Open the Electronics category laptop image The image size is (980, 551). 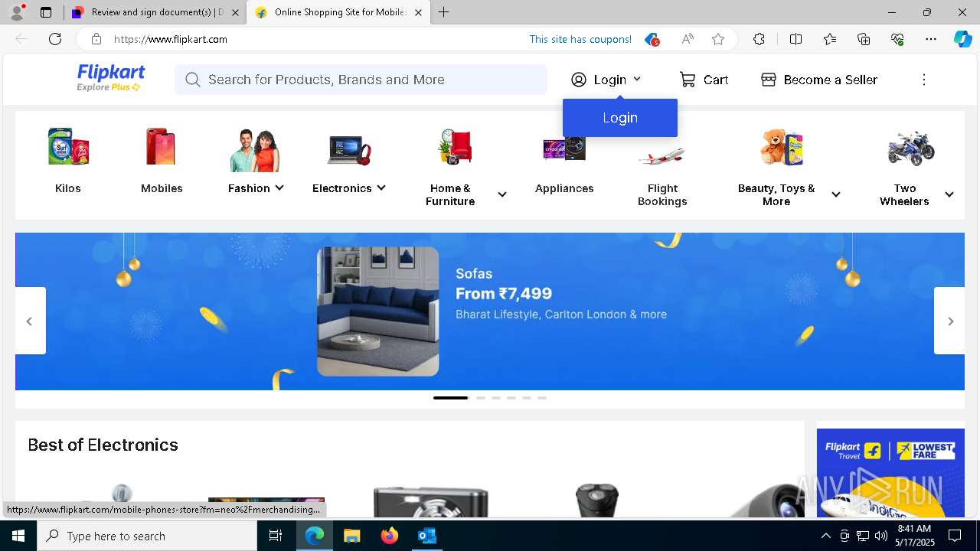[349, 149]
